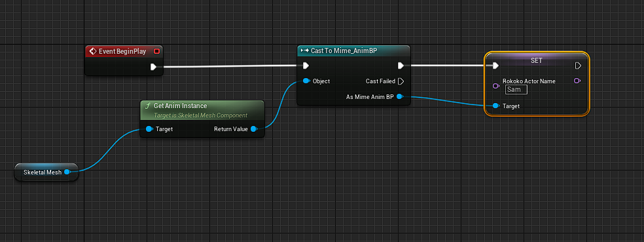This screenshot has width=644, height=242.
Task: Click the Target is Skeletal Mesh Component subtitle
Action: (200, 115)
